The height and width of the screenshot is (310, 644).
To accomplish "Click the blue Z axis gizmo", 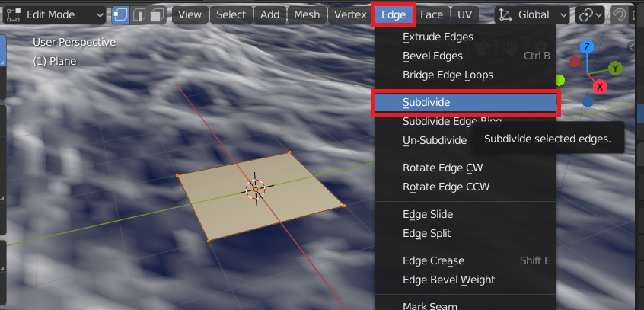I will coord(587,47).
